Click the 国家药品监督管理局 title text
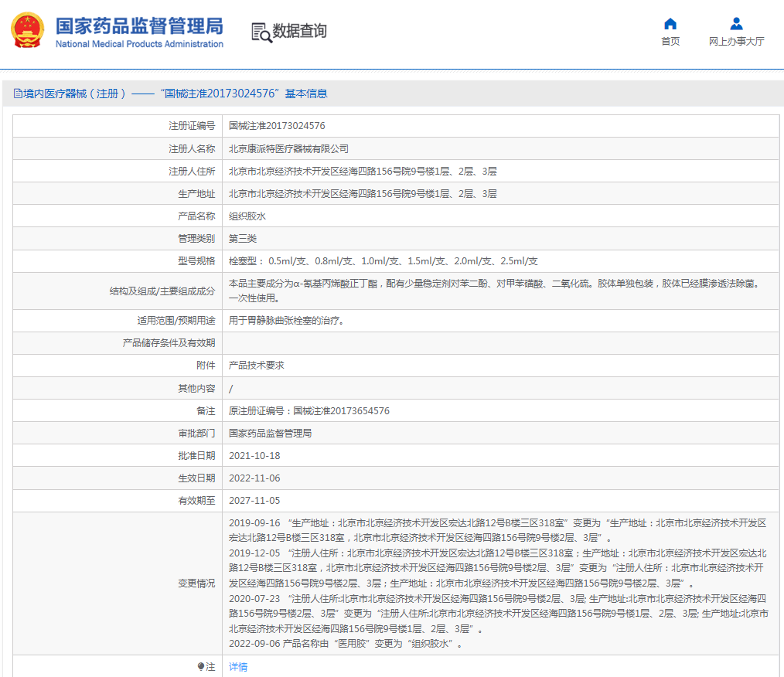 (139, 26)
